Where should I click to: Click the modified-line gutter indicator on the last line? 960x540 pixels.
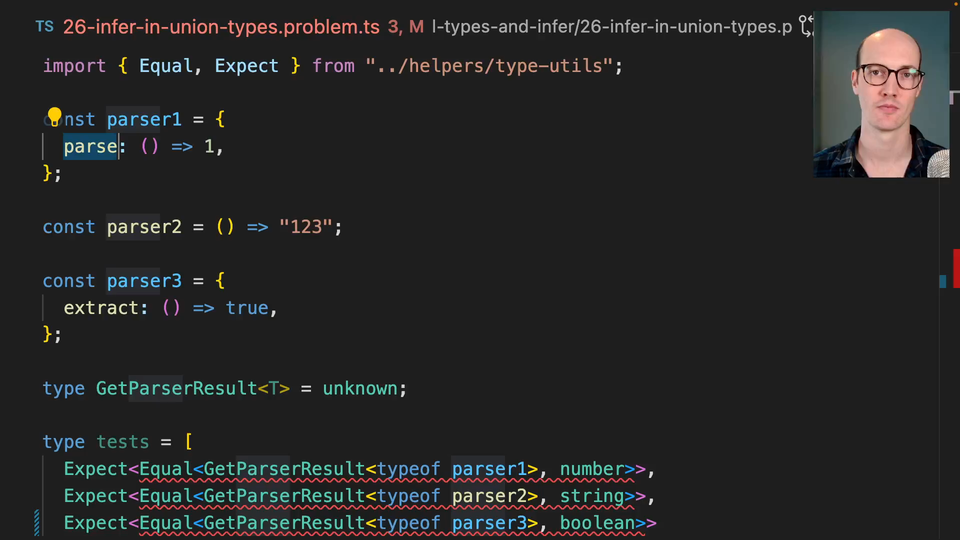37,523
